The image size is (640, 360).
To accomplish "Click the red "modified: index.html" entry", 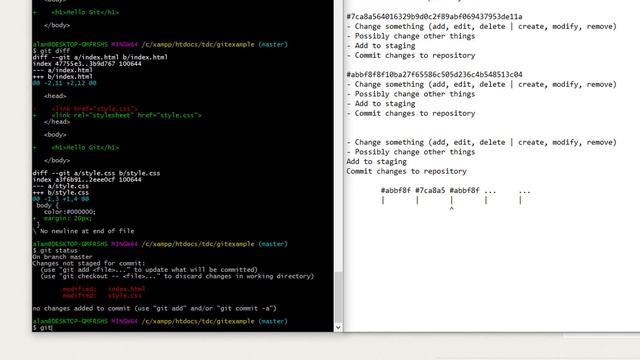I will 104,289.
